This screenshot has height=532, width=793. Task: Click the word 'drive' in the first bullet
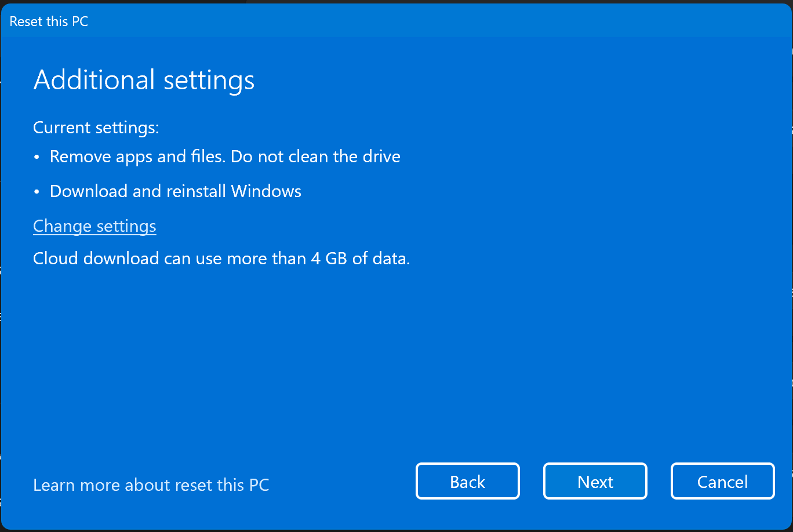coord(380,156)
